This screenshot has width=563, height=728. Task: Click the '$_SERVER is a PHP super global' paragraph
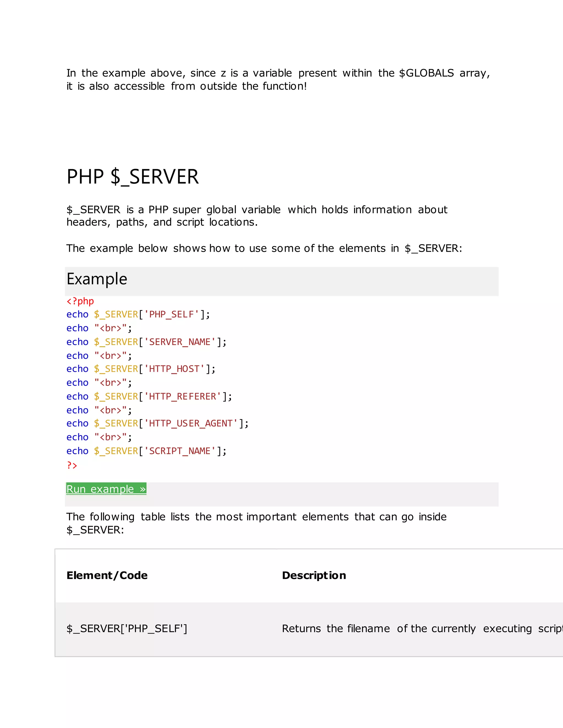[x=257, y=216]
